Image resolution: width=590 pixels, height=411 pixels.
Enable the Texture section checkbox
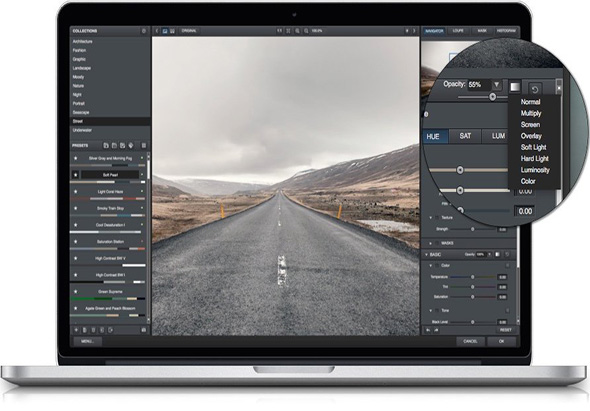[437, 218]
